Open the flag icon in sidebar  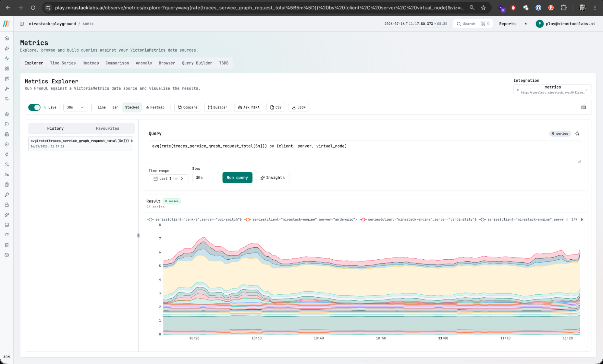[7, 124]
